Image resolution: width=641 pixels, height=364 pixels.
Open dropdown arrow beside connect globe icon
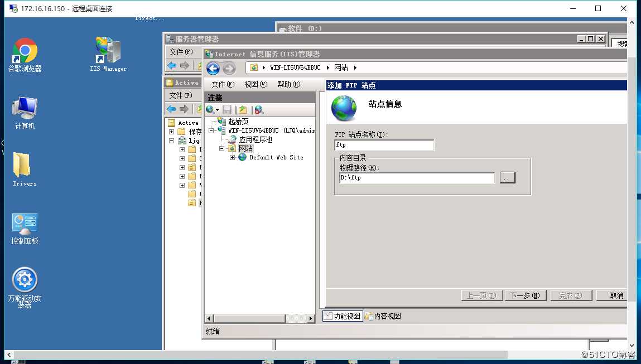[217, 110]
